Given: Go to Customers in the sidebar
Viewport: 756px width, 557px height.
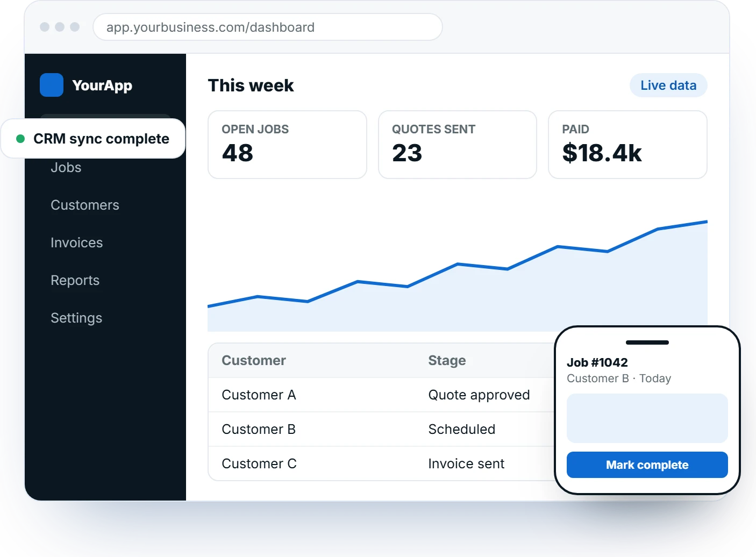Looking at the screenshot, I should click(x=85, y=205).
